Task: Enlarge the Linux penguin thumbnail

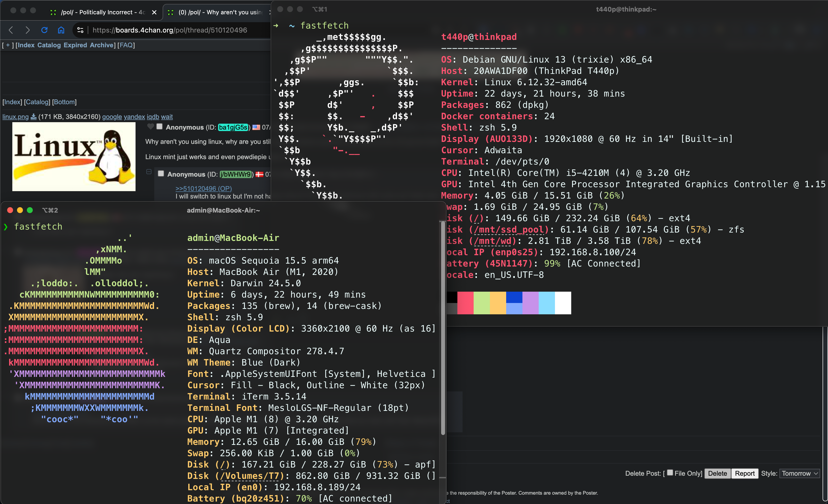Action: (x=74, y=157)
